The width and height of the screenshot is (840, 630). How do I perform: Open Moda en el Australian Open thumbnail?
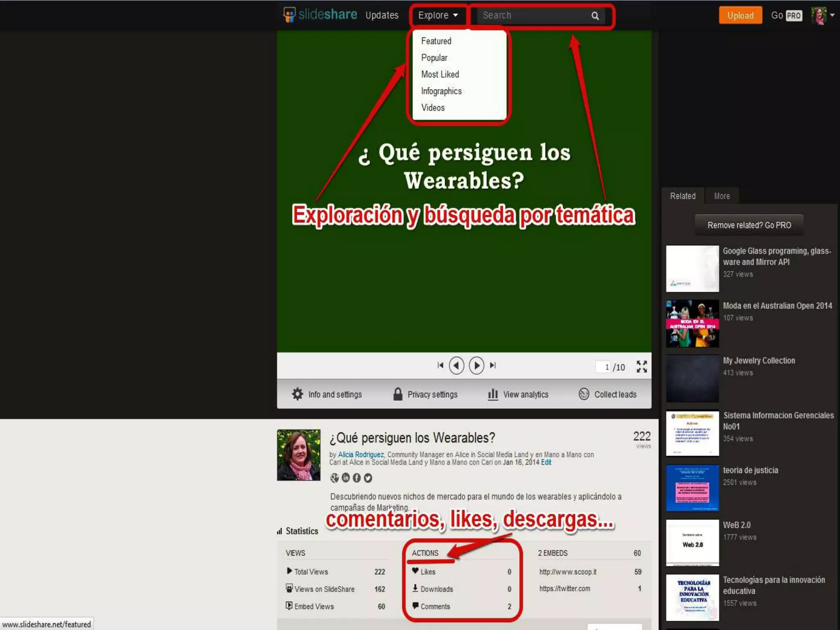click(692, 324)
